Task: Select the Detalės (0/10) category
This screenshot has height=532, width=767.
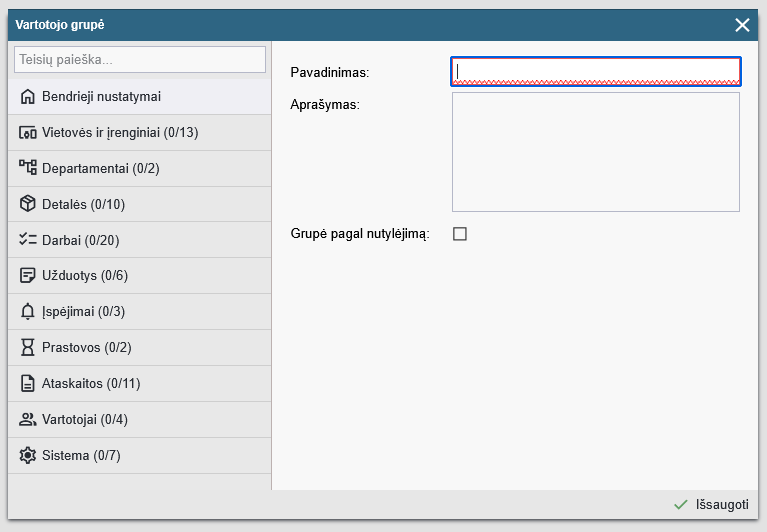Action: (x=83, y=204)
